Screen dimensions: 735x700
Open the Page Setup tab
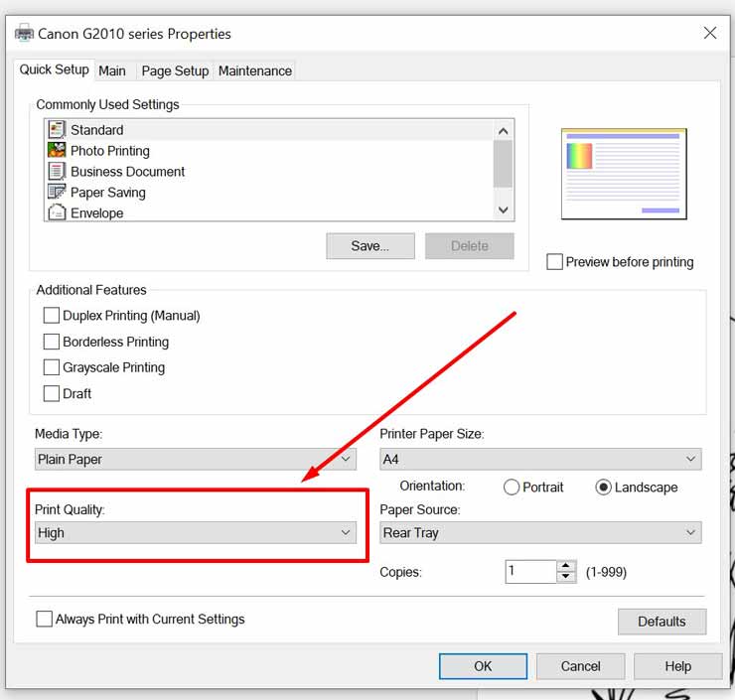[175, 71]
